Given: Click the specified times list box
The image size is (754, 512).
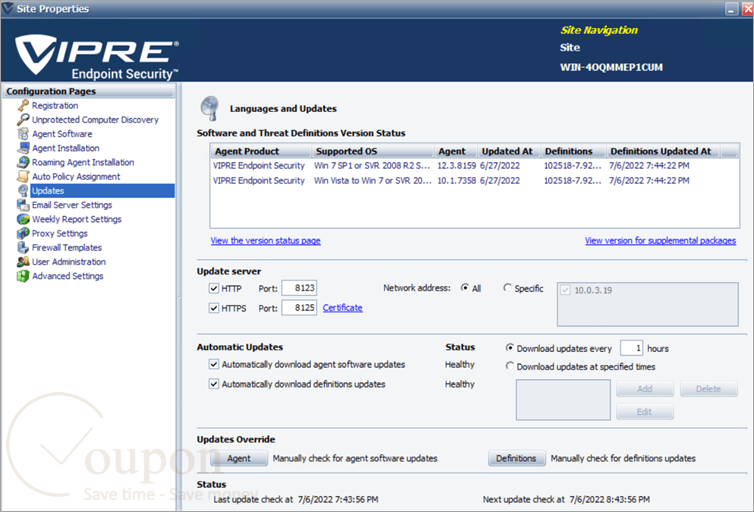Looking at the screenshot, I should [x=563, y=400].
